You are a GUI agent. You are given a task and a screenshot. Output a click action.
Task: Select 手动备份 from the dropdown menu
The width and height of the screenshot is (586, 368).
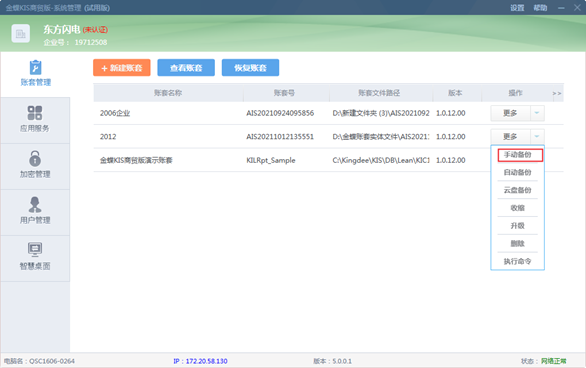click(x=520, y=155)
